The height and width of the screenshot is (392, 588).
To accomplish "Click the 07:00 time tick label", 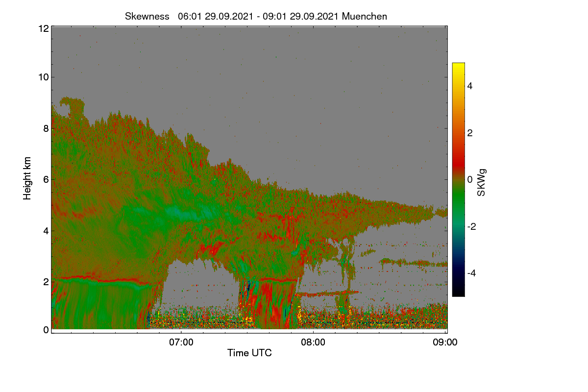I will (181, 343).
